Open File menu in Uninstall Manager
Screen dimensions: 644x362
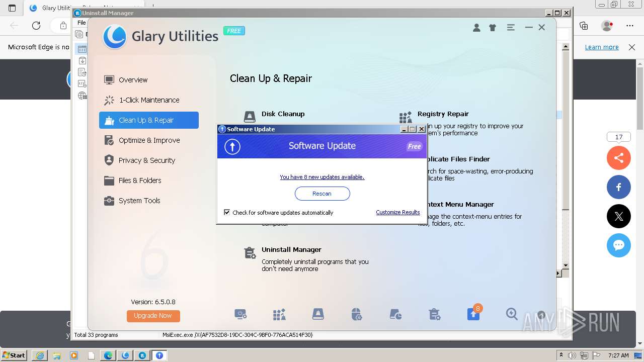tap(81, 23)
